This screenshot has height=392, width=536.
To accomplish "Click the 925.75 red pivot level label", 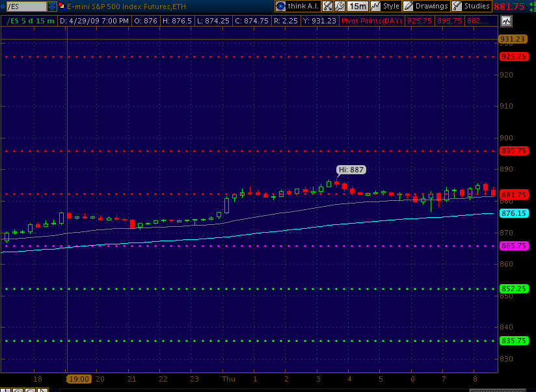I will click(512, 57).
